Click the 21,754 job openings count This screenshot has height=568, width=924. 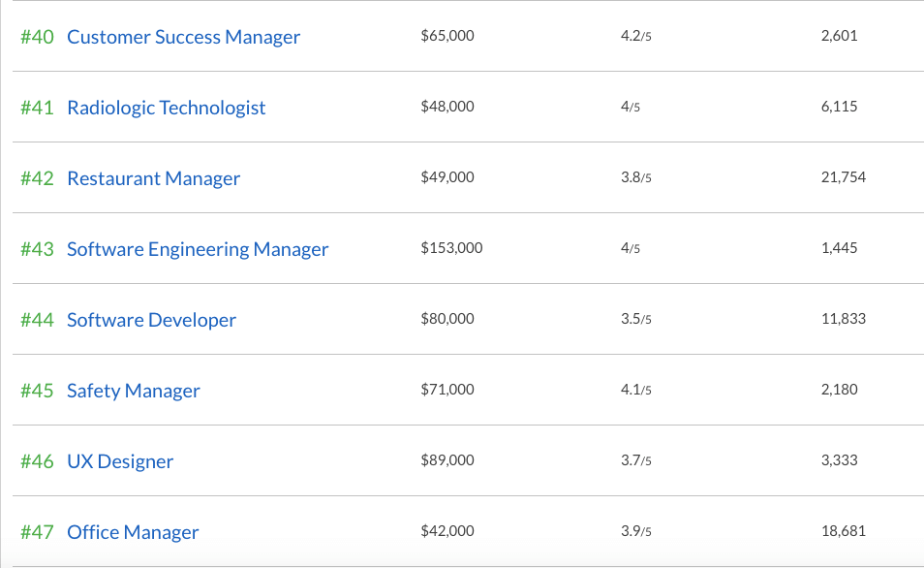(x=843, y=177)
